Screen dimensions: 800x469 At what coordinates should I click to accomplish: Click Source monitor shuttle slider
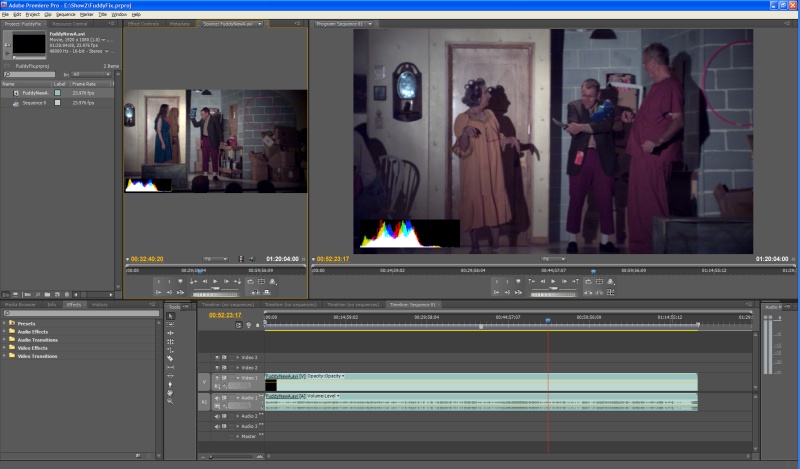pyautogui.click(x=215, y=289)
